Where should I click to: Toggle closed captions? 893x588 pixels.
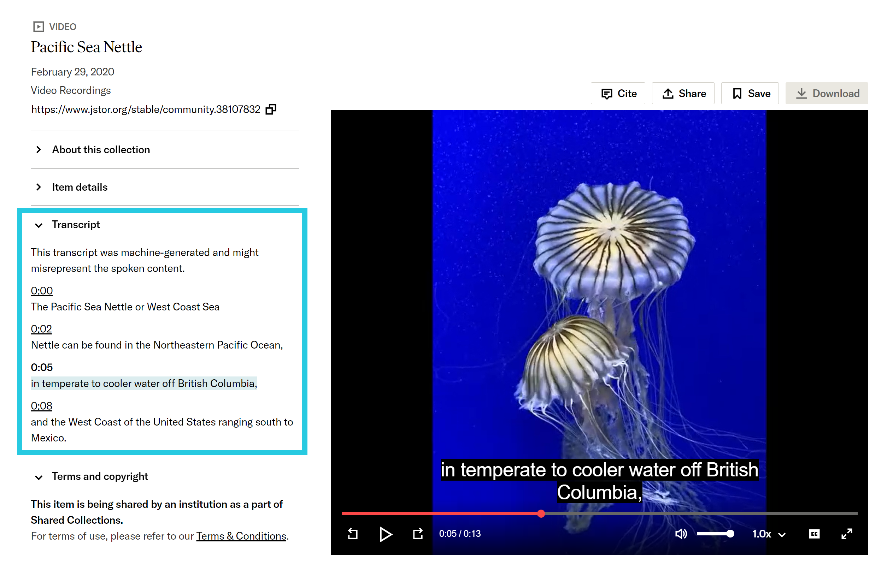[814, 534]
